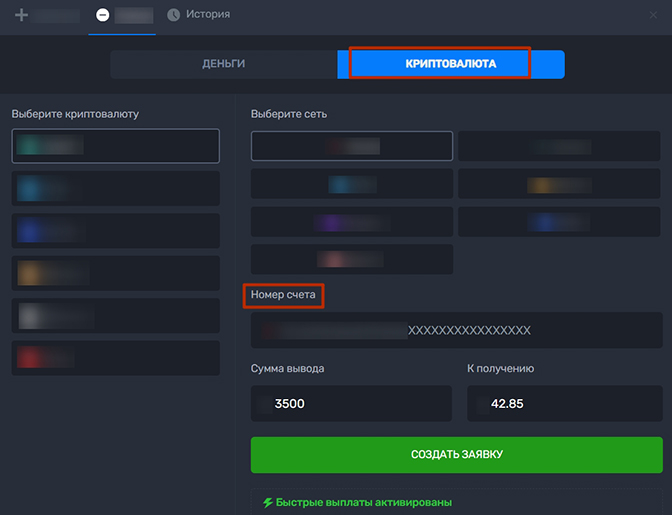This screenshot has height=515, width=672.
Task: Click the Номер счета input field
Action: (456, 330)
